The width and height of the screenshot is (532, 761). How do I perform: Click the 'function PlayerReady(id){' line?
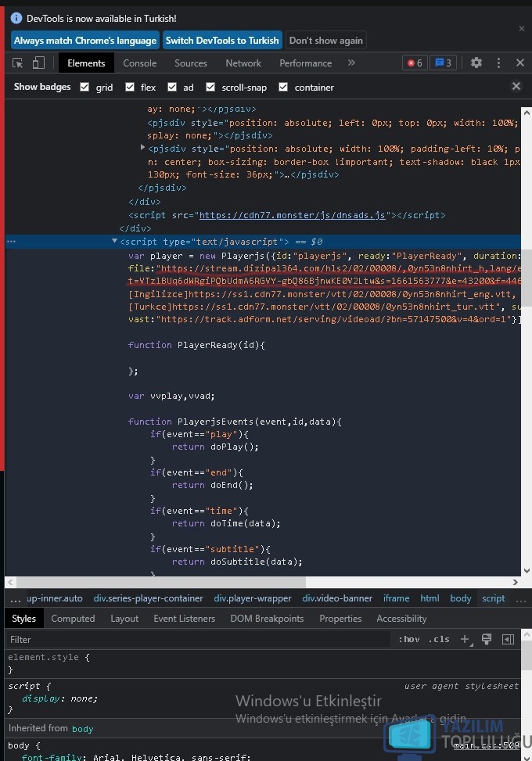coord(196,345)
